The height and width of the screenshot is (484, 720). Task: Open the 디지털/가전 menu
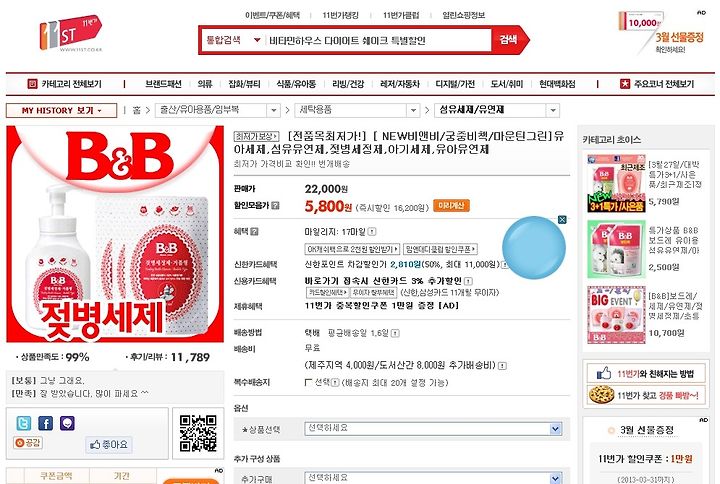click(x=455, y=84)
